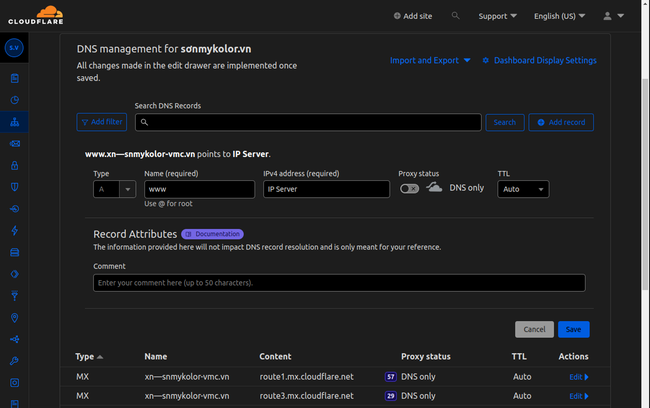Click the Name field containing www

tap(199, 189)
